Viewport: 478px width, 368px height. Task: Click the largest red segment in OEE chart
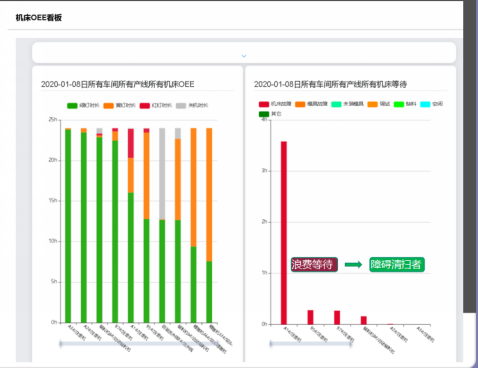131,143
